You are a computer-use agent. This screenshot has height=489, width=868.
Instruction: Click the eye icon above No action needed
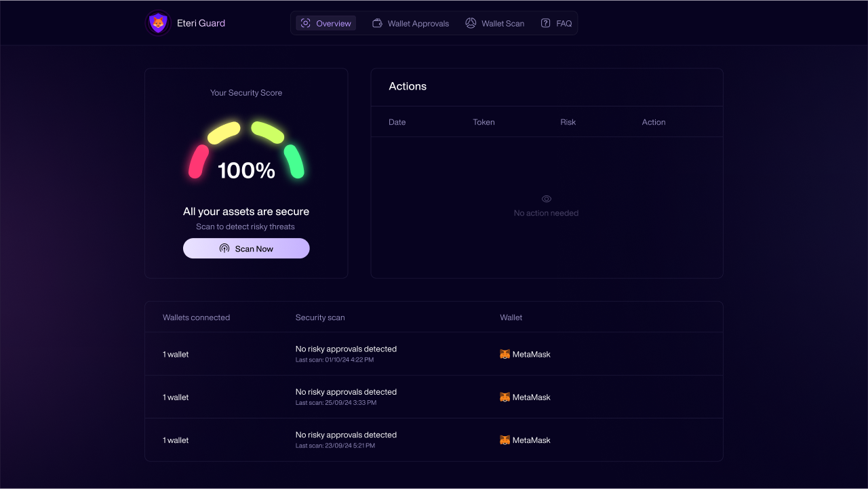point(547,199)
